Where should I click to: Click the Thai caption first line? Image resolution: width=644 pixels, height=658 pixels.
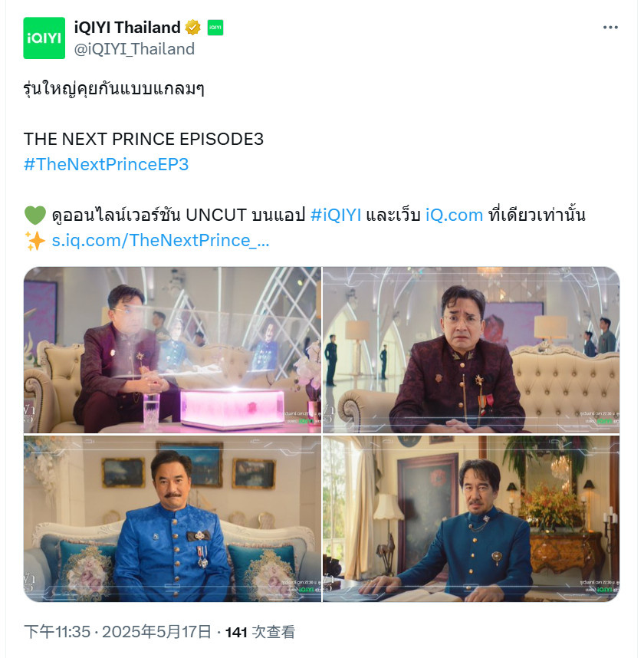[x=114, y=88]
